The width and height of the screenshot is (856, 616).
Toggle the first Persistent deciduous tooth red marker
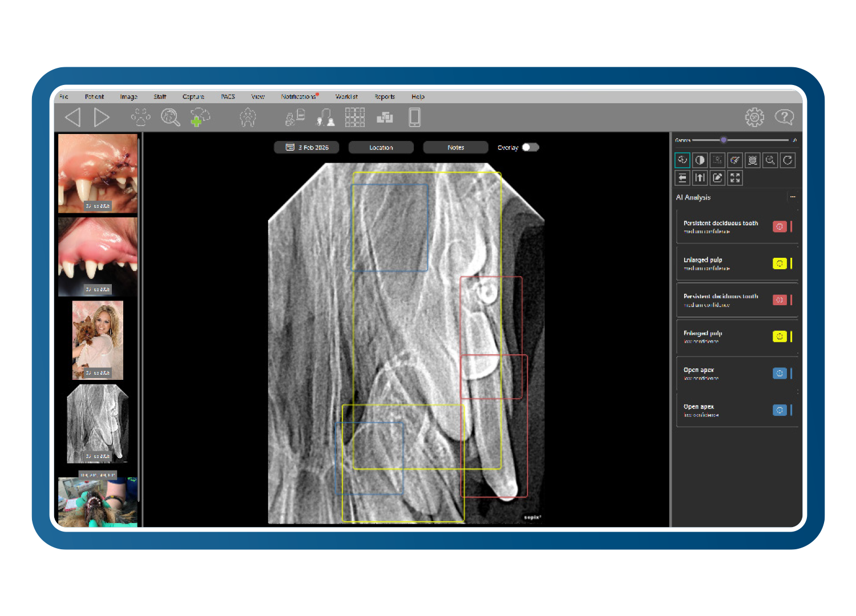tap(779, 226)
